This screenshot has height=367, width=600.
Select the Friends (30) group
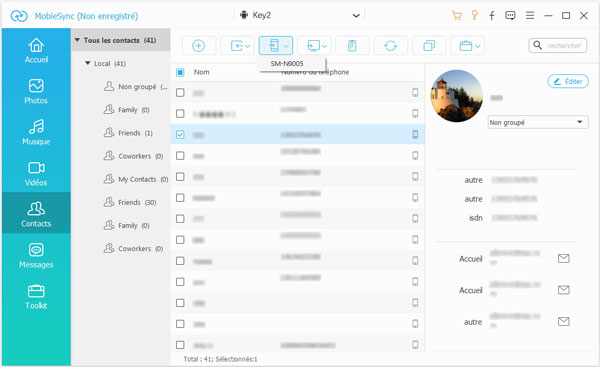coord(130,202)
